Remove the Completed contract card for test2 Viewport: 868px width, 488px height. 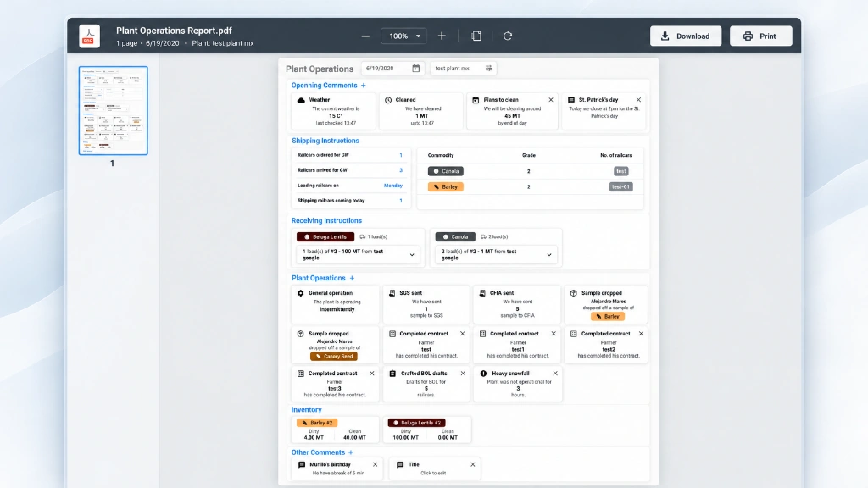click(x=641, y=334)
